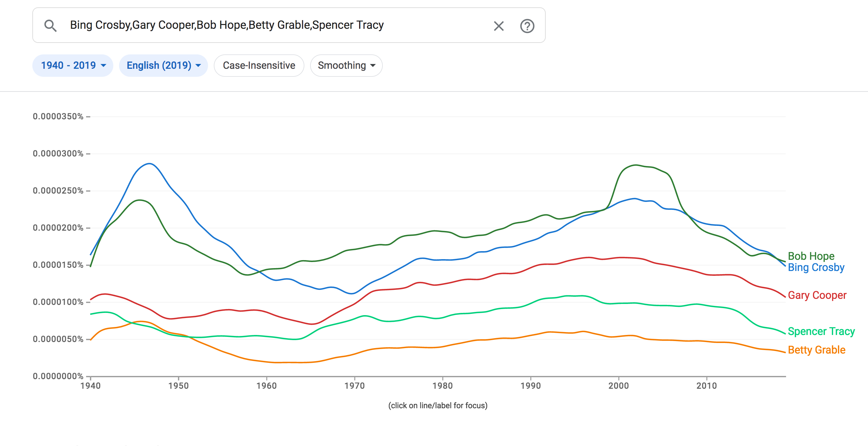Open the Smoothing dropdown
Image resolution: width=868 pixels, height=446 pixels.
tap(346, 65)
